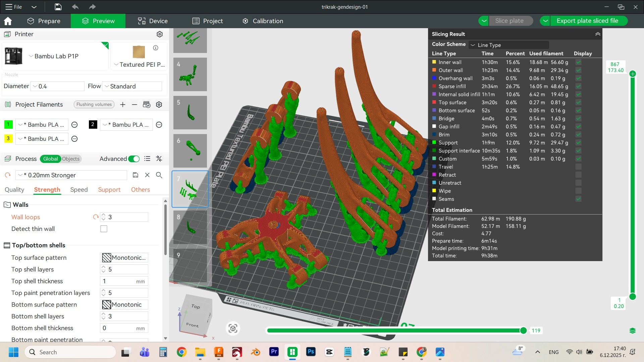
Task: Search process settings with magnifier icon
Action: 159,175
